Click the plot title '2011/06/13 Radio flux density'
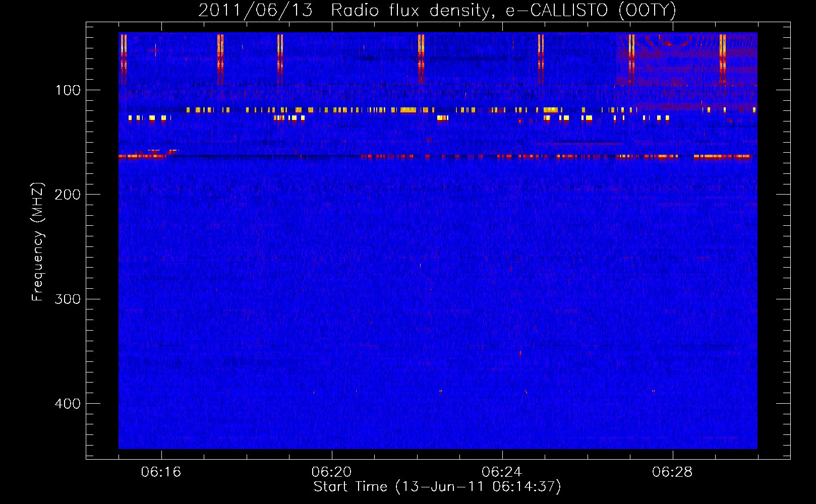Image resolution: width=816 pixels, height=504 pixels. tap(437, 11)
